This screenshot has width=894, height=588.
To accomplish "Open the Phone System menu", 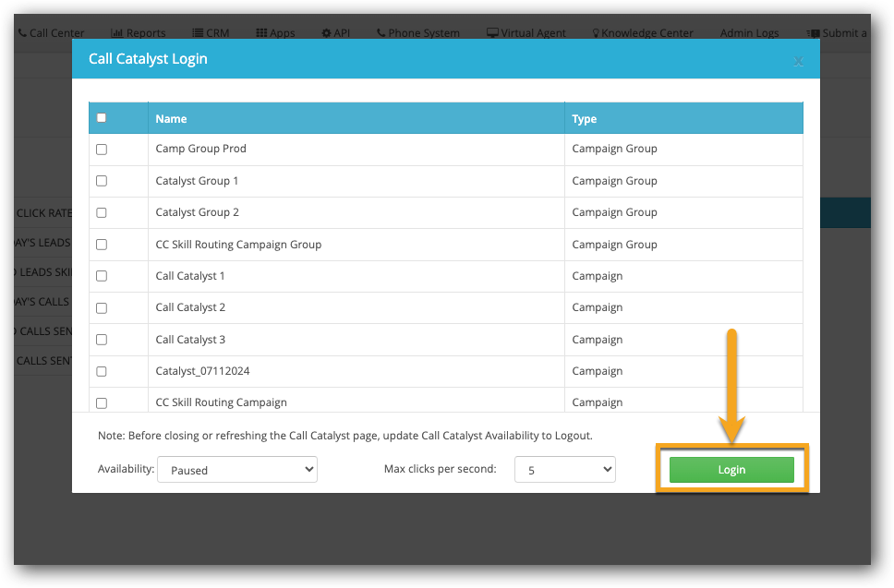I will pyautogui.click(x=418, y=33).
